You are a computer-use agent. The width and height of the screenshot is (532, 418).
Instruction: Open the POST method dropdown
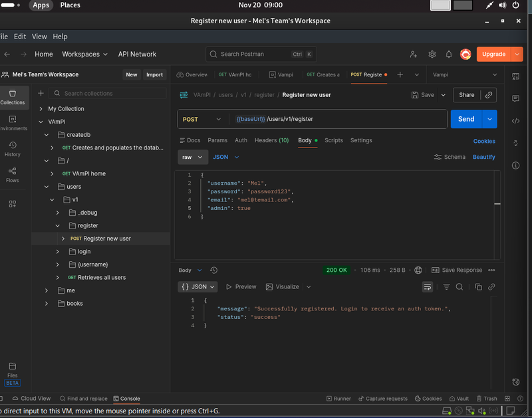(x=201, y=119)
